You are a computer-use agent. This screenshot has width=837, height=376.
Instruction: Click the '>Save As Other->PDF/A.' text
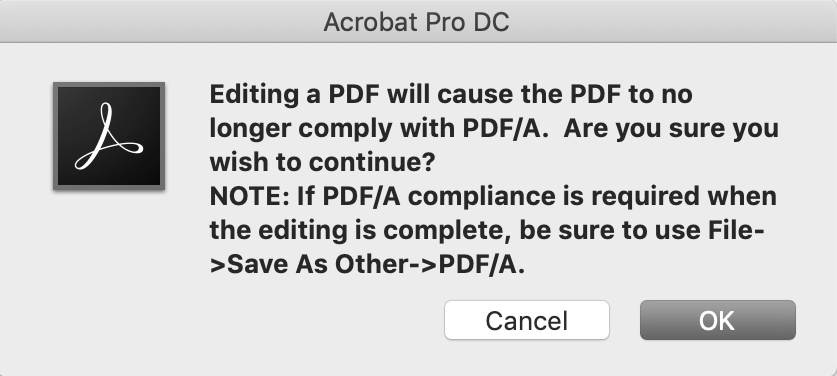pyautogui.click(x=367, y=264)
